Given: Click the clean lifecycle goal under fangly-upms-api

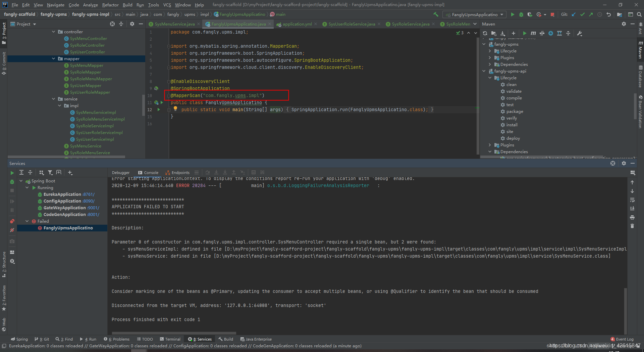Looking at the screenshot, I should (511, 84).
